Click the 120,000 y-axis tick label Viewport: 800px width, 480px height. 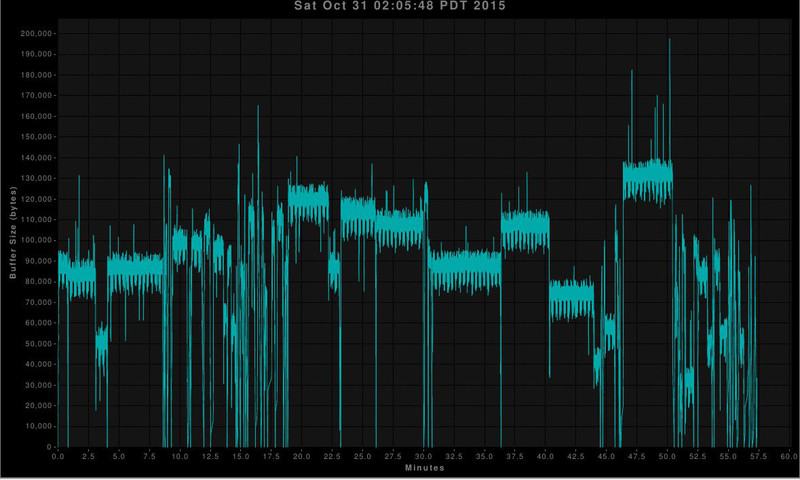pyautogui.click(x=36, y=199)
